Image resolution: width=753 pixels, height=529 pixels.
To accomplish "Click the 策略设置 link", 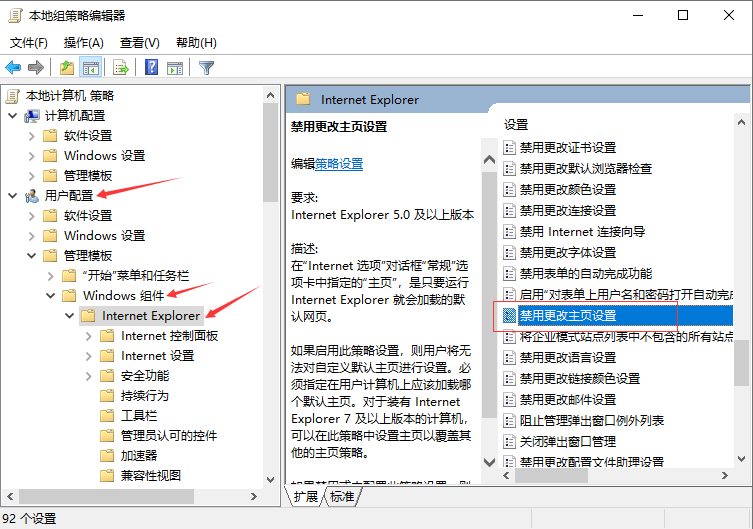I will click(x=339, y=164).
